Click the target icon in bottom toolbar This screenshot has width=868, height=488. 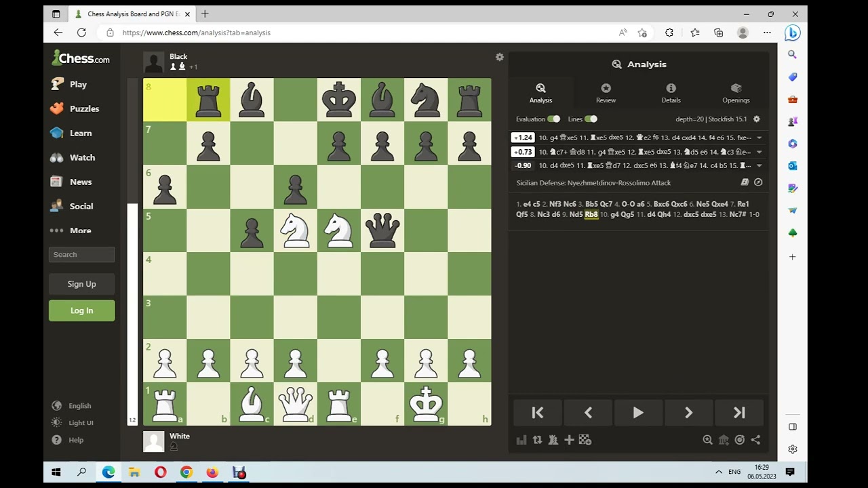(x=740, y=440)
